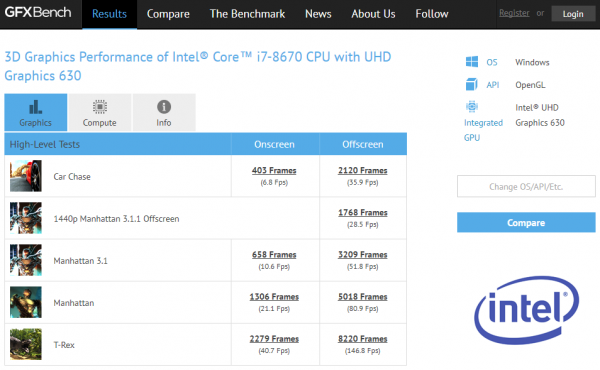Click the Integrated GPU chip icon
The width and height of the screenshot is (600, 370).
(x=472, y=106)
